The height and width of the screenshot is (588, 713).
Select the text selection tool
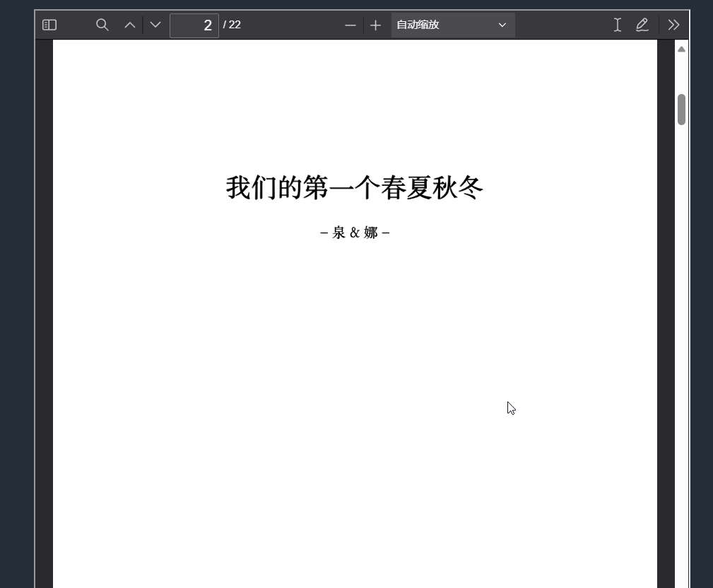[617, 25]
